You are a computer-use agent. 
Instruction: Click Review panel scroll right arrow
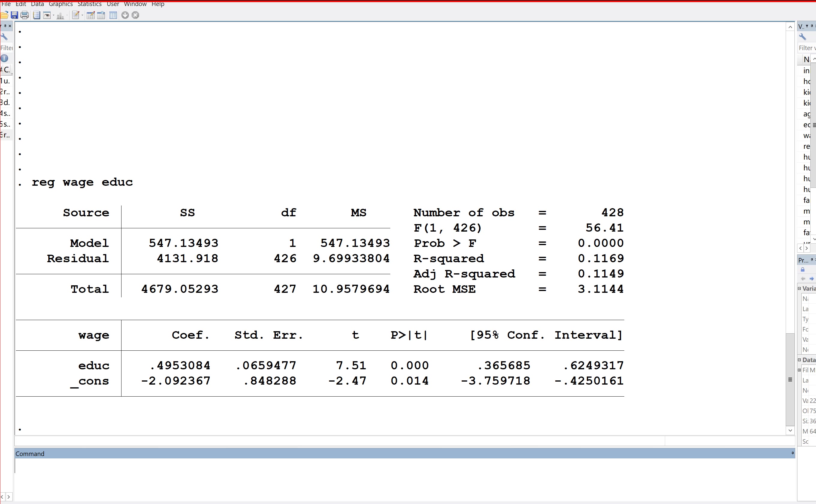(9, 497)
